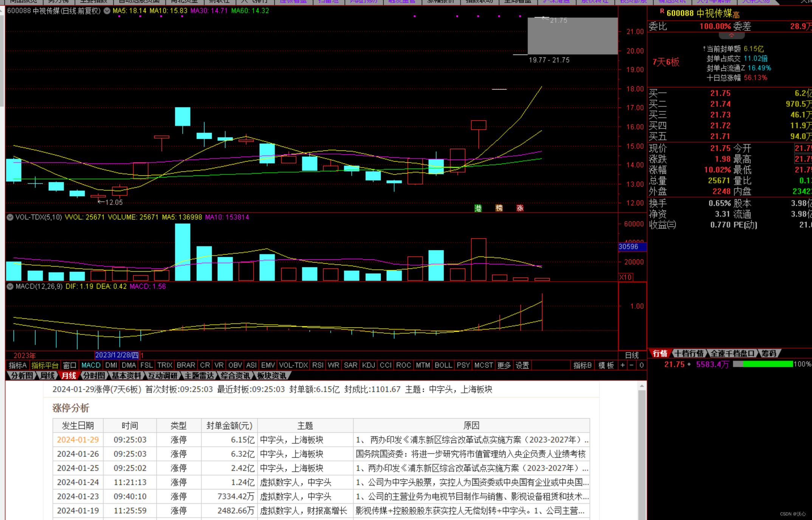Screen dimensions: 812x520
Task: Click the 0 reset button
Action: [641, 365]
